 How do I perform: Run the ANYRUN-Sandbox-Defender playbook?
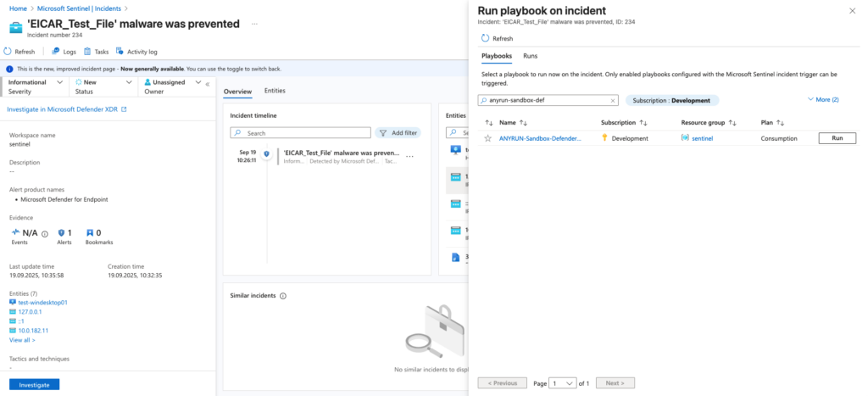[837, 138]
